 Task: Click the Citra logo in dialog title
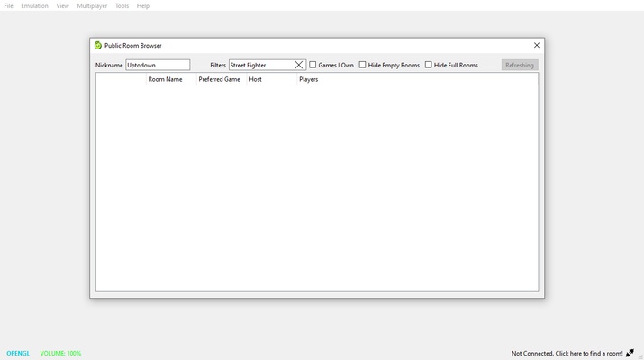pyautogui.click(x=98, y=45)
